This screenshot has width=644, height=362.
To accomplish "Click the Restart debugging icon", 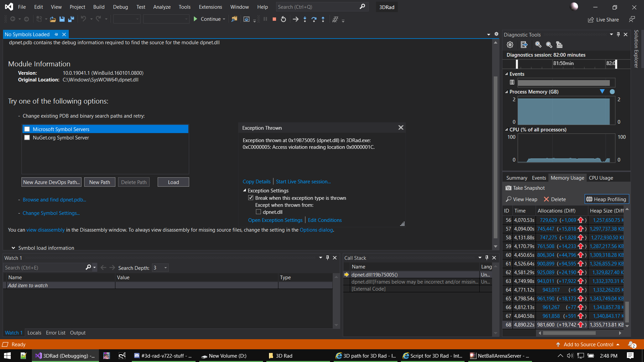I will coord(283,19).
